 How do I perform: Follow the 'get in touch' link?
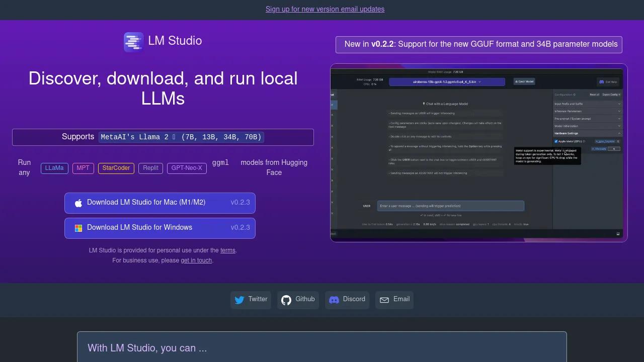196,260
